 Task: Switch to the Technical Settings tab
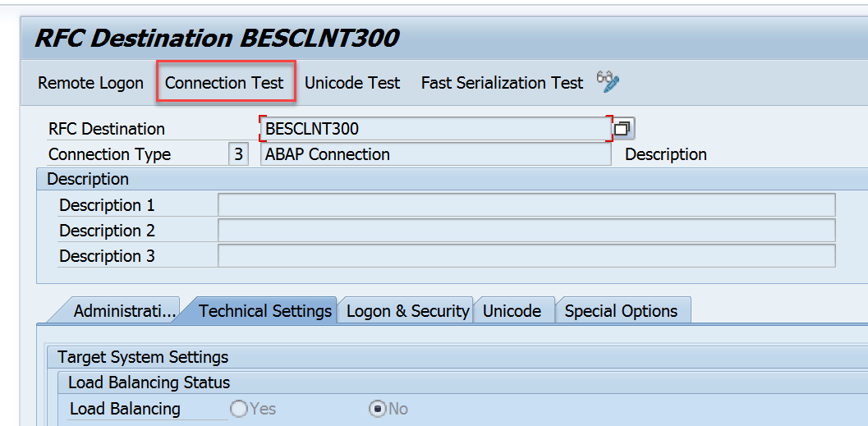[x=264, y=311]
